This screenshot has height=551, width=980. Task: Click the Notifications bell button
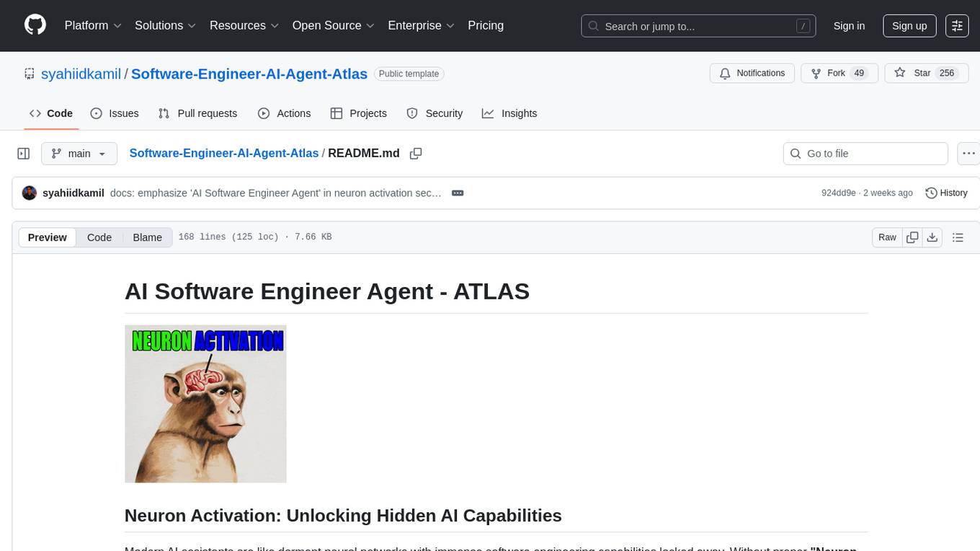coord(752,74)
